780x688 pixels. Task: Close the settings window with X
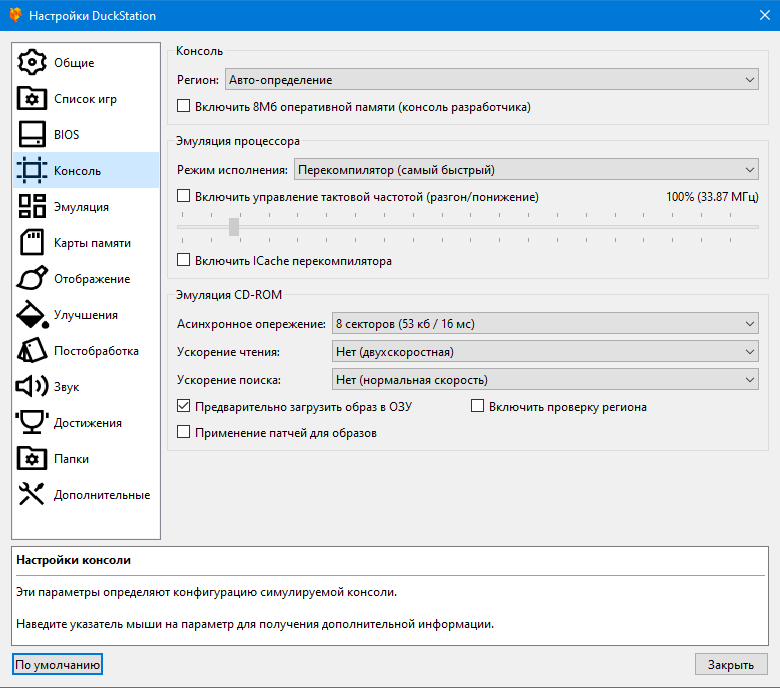[x=765, y=15]
